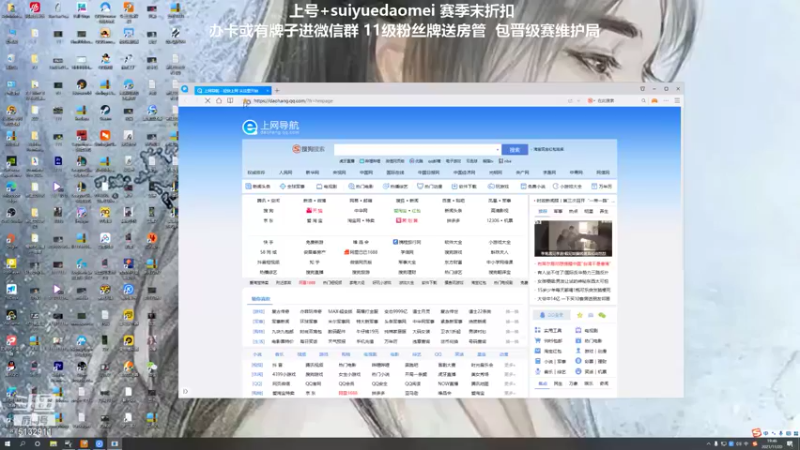Click the taskbar clock and date
Screen dimensions: 800x450
(770, 444)
